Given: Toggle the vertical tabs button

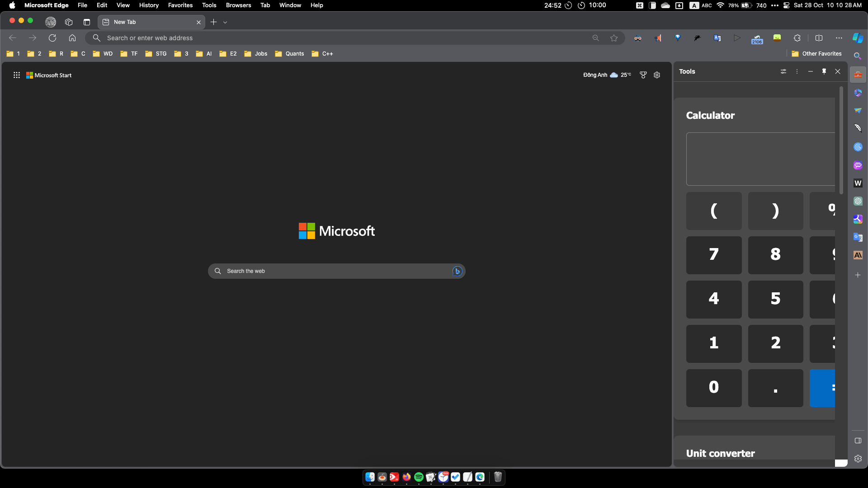Looking at the screenshot, I should 87,22.
